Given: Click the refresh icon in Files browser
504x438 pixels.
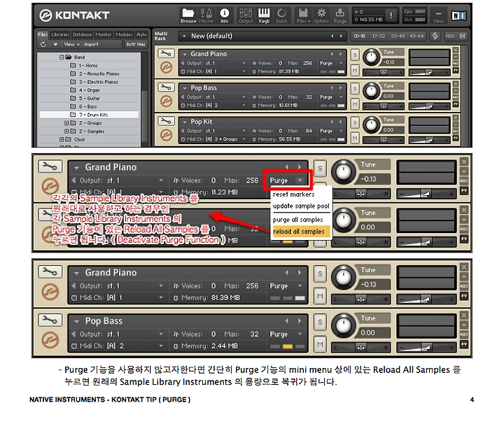Looking at the screenshot, I should coord(43,44).
